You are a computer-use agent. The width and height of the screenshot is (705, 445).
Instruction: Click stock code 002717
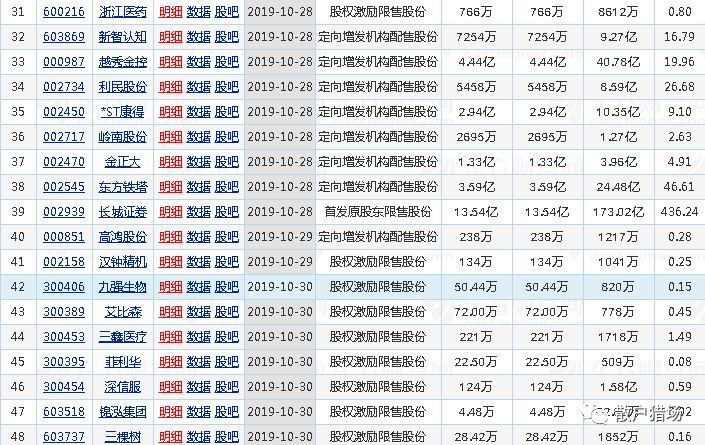[64, 137]
